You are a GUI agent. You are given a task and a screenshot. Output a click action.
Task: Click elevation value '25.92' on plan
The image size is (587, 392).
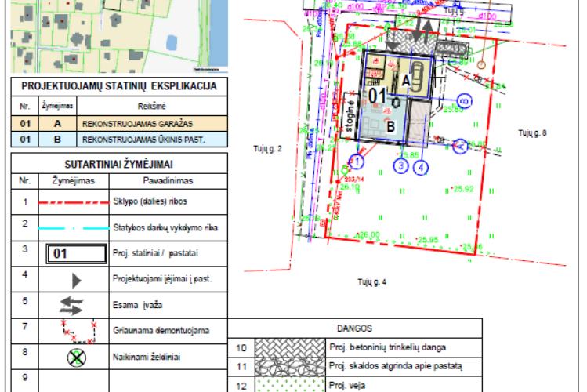463,189
